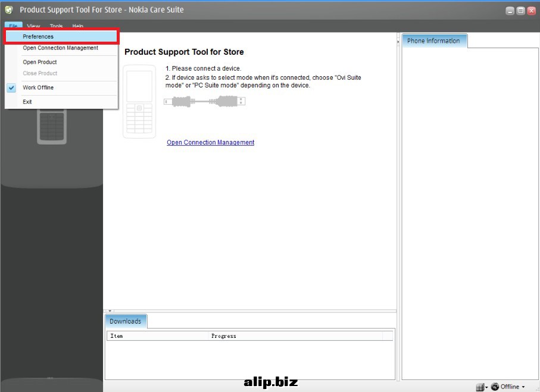Click the grey phone outline illustration

tap(139, 102)
